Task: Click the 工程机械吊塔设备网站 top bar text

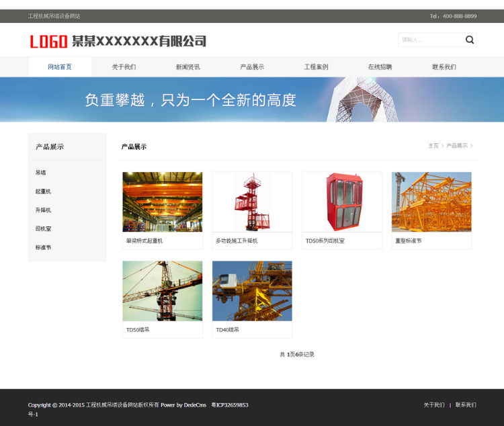Action: point(54,16)
